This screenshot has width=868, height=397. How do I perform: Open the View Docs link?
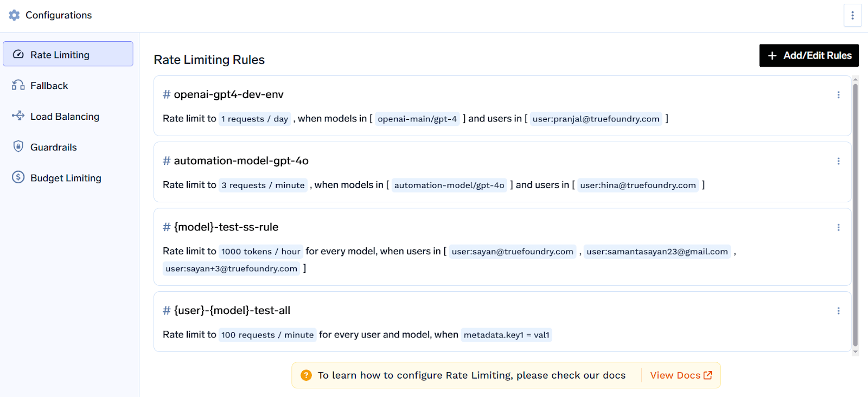click(681, 375)
